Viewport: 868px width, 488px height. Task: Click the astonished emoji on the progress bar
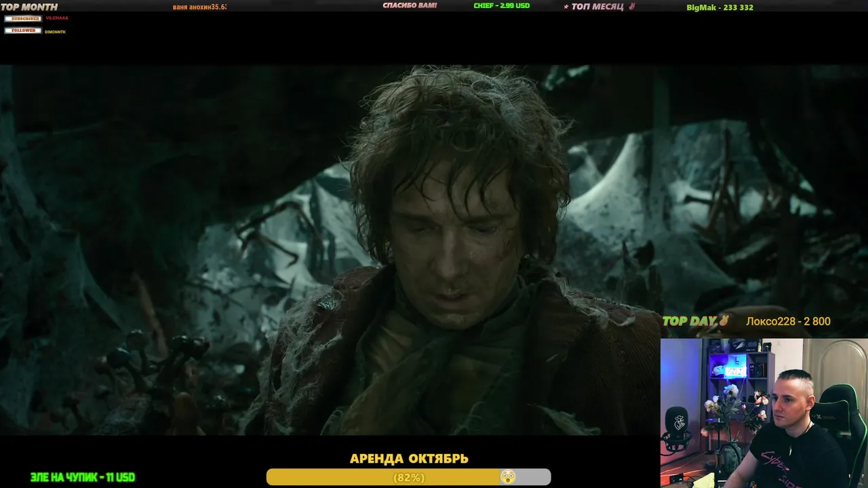point(507,477)
